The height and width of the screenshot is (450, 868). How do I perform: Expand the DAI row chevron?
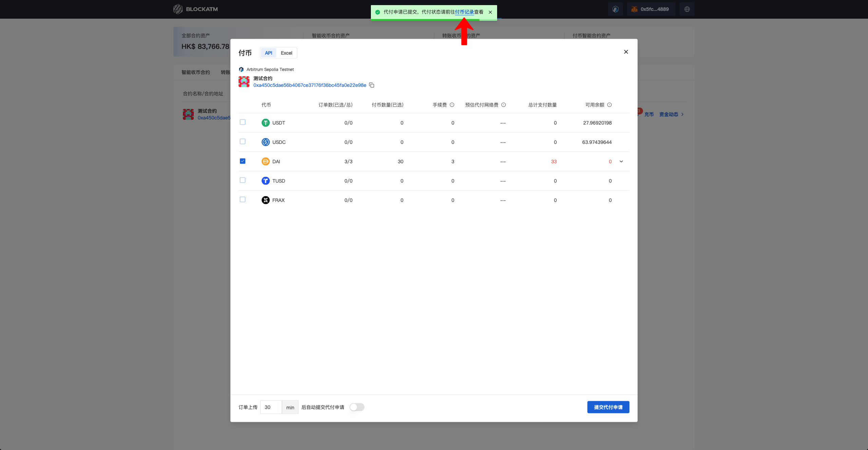621,162
